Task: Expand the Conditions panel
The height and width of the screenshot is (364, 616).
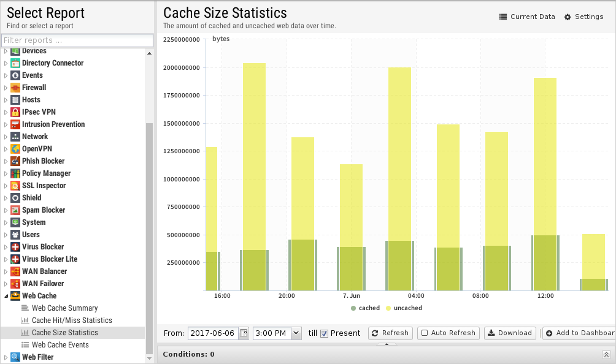Action: click(x=606, y=354)
